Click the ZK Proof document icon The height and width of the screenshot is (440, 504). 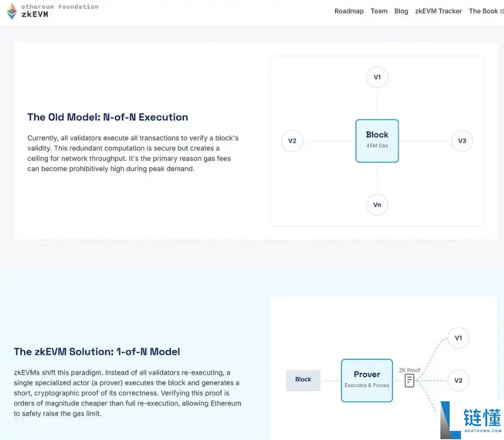coord(409,380)
